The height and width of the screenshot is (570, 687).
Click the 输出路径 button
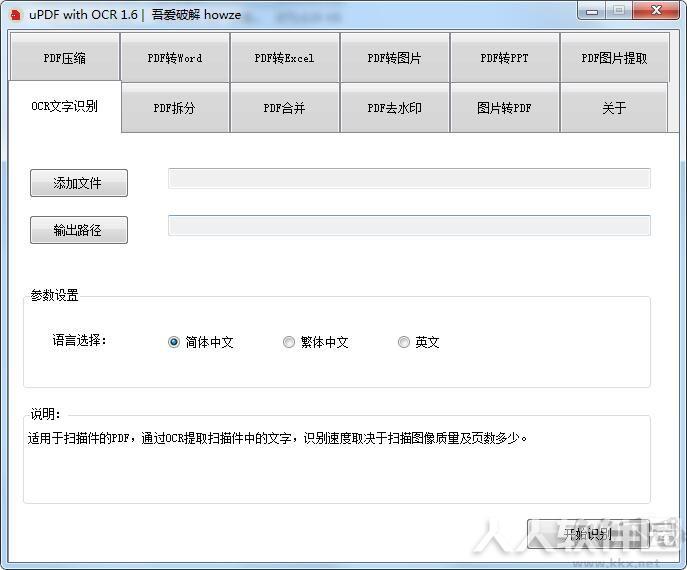coord(79,230)
